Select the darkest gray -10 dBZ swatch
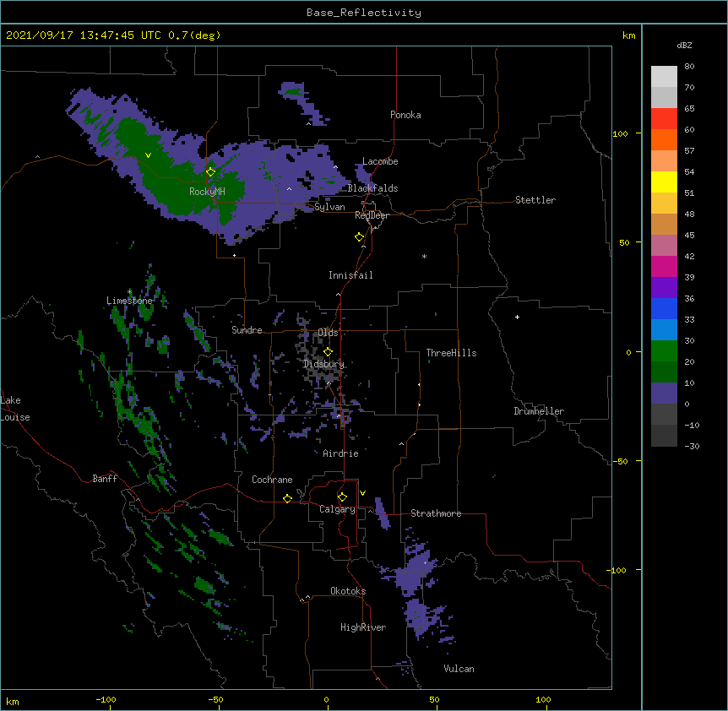Screen dimensions: 728x711 pos(664,436)
